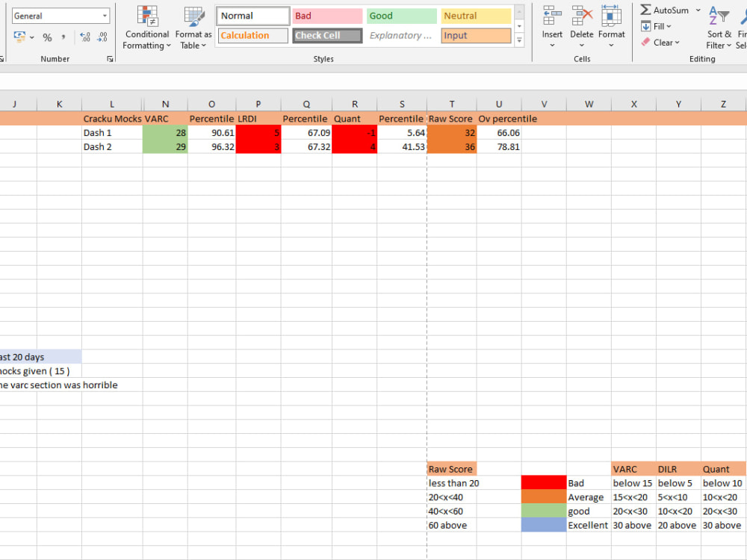This screenshot has height=560, width=747.
Task: Expand the Delete dropdown arrow
Action: point(582,46)
